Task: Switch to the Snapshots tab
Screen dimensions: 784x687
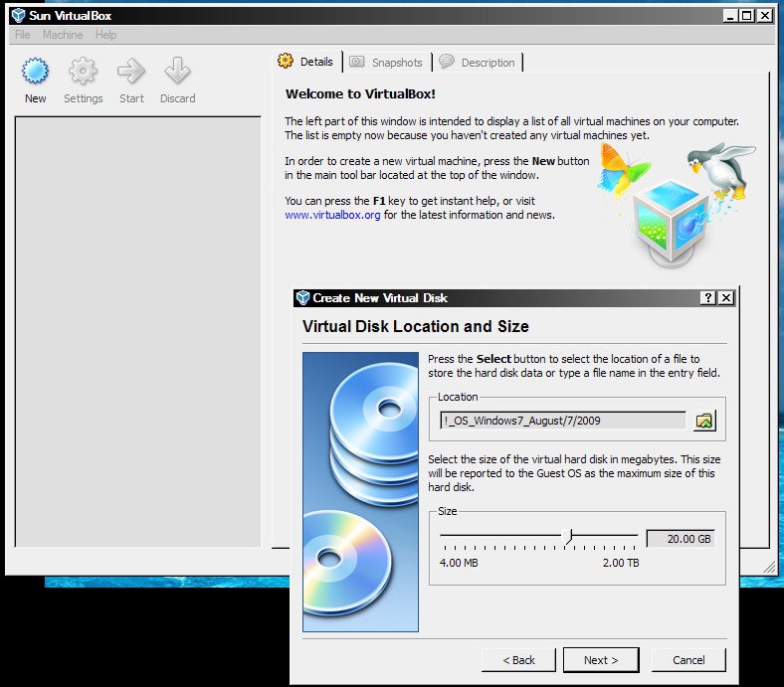Action: (x=387, y=62)
